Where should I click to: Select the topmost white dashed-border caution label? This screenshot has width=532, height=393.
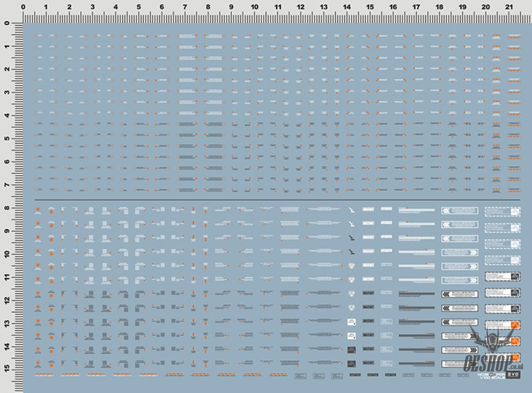(503, 212)
